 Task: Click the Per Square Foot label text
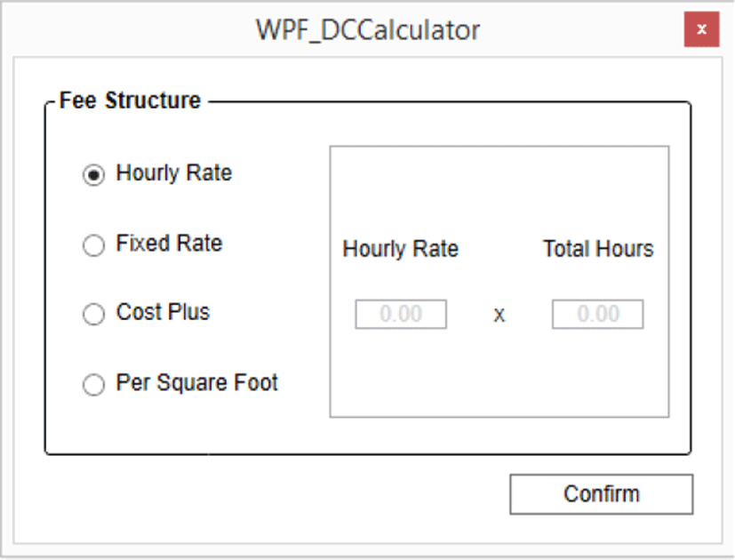(196, 383)
